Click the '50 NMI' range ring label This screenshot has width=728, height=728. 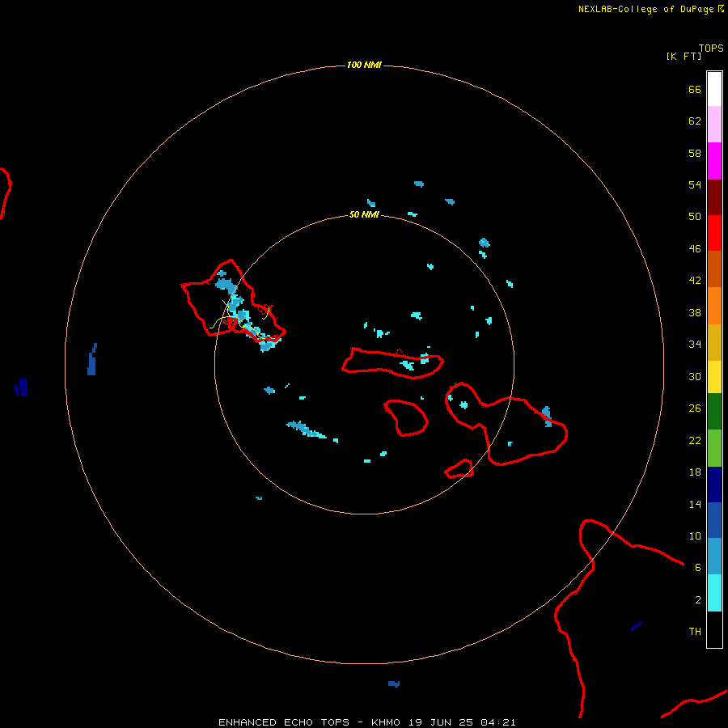point(364,214)
